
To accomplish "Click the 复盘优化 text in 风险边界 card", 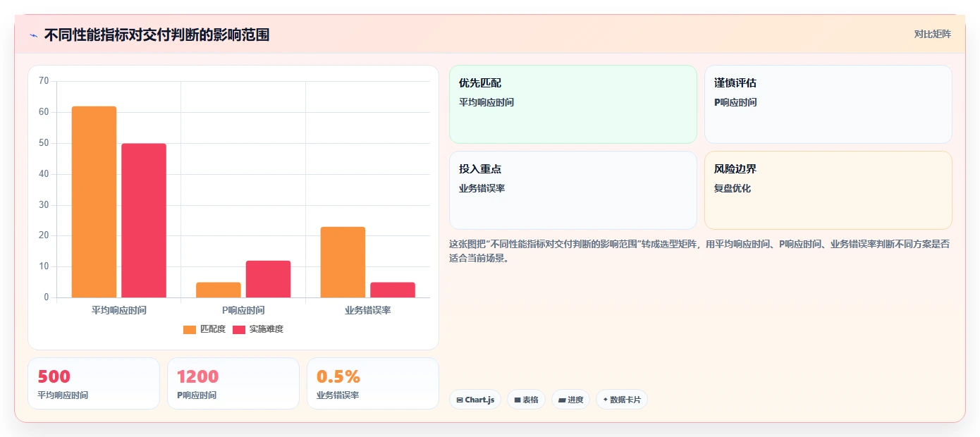I will click(x=733, y=188).
